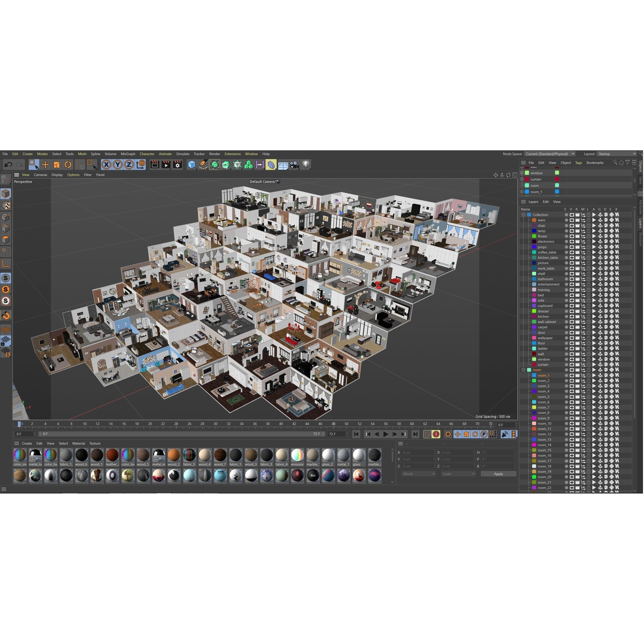Click the Make Editable green cube icon

click(215, 164)
